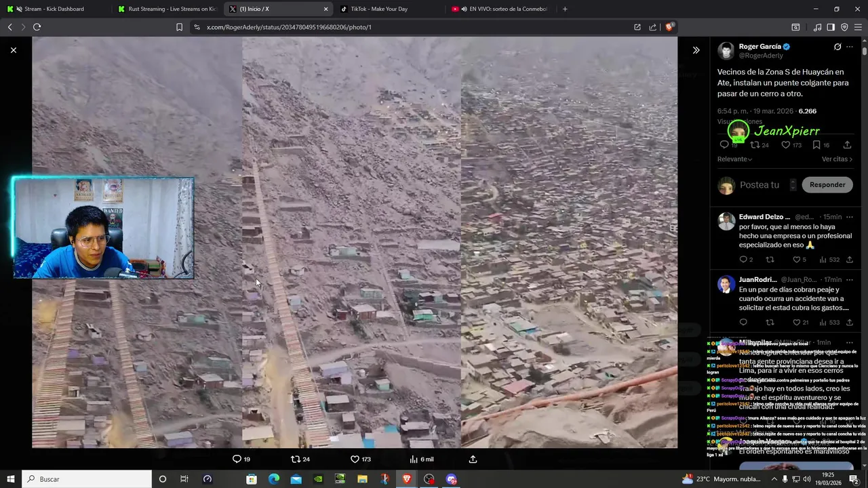Click the Buscar taskbar search box
Viewport: 868px width, 488px height.
pyautogui.click(x=87, y=479)
